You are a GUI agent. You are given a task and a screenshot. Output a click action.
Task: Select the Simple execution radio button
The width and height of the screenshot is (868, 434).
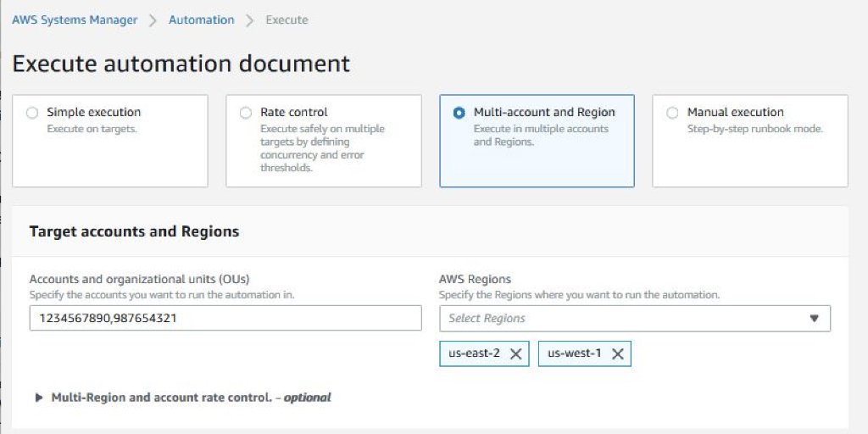32,113
